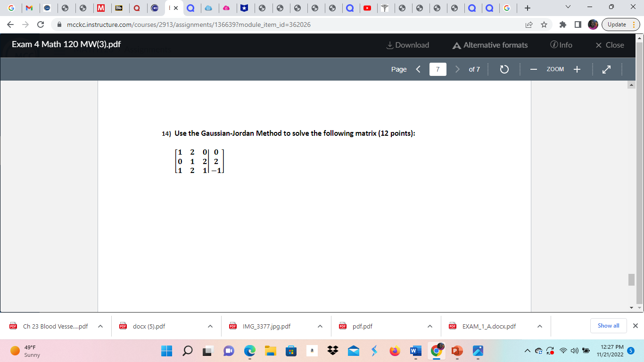Close the downloads shelf
This screenshot has height=362, width=644.
(635, 326)
